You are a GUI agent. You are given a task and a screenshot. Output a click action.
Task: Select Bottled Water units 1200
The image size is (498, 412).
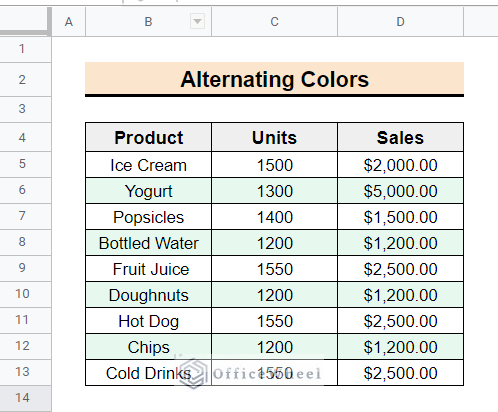click(274, 243)
